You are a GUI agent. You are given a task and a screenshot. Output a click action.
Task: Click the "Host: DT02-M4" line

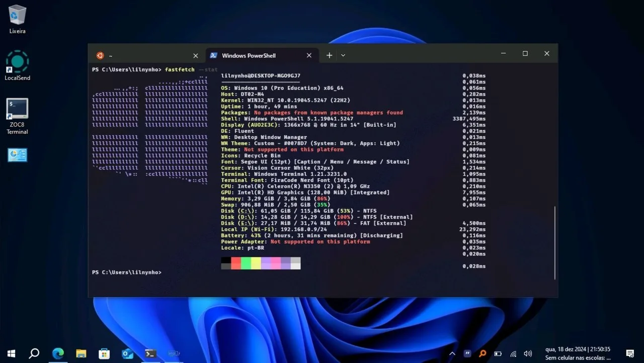click(x=243, y=94)
